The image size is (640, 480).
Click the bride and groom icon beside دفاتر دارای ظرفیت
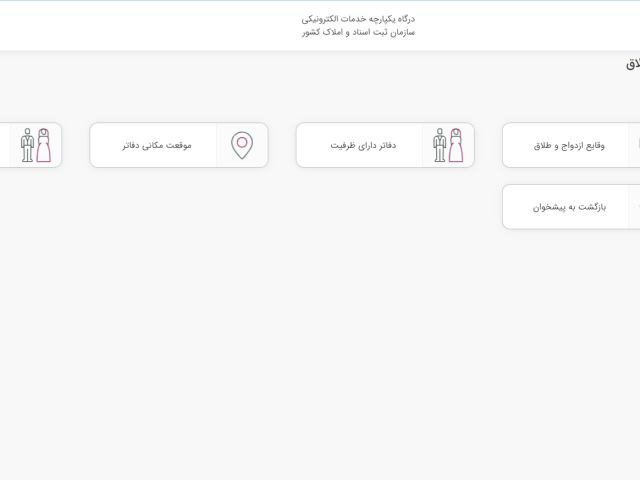[x=448, y=145]
